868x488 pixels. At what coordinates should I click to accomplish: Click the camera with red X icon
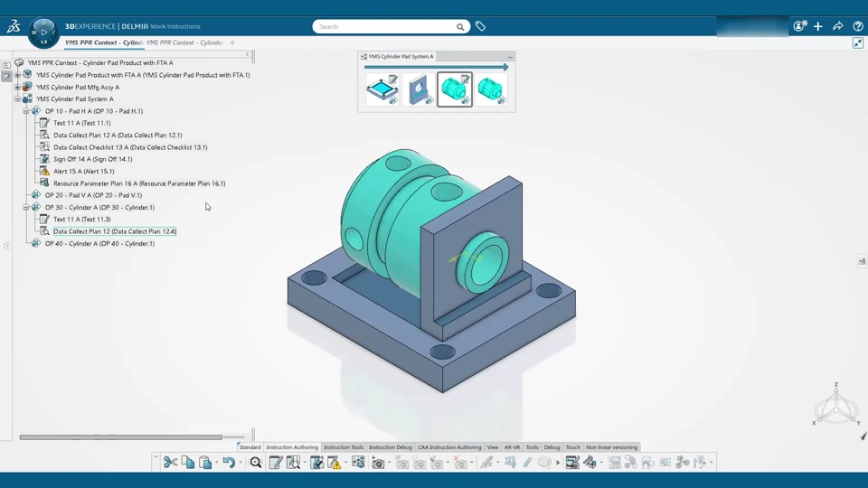coord(460,463)
